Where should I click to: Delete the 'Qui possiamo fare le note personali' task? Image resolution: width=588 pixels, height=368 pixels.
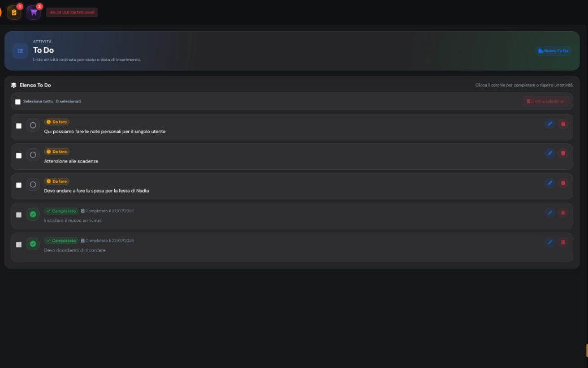tap(563, 123)
